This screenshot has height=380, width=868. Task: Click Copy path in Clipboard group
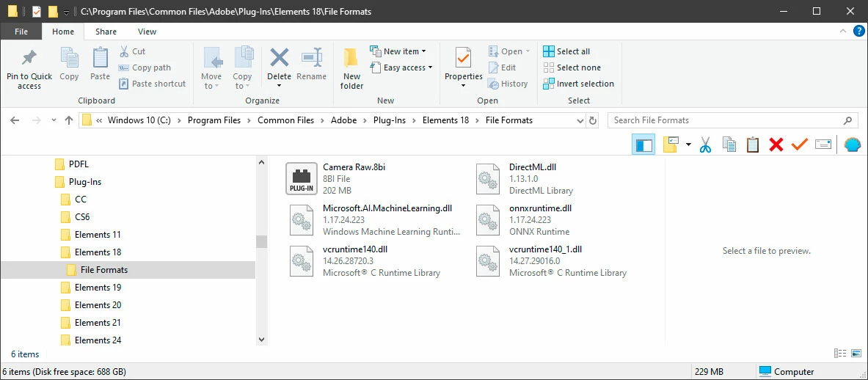(x=145, y=67)
